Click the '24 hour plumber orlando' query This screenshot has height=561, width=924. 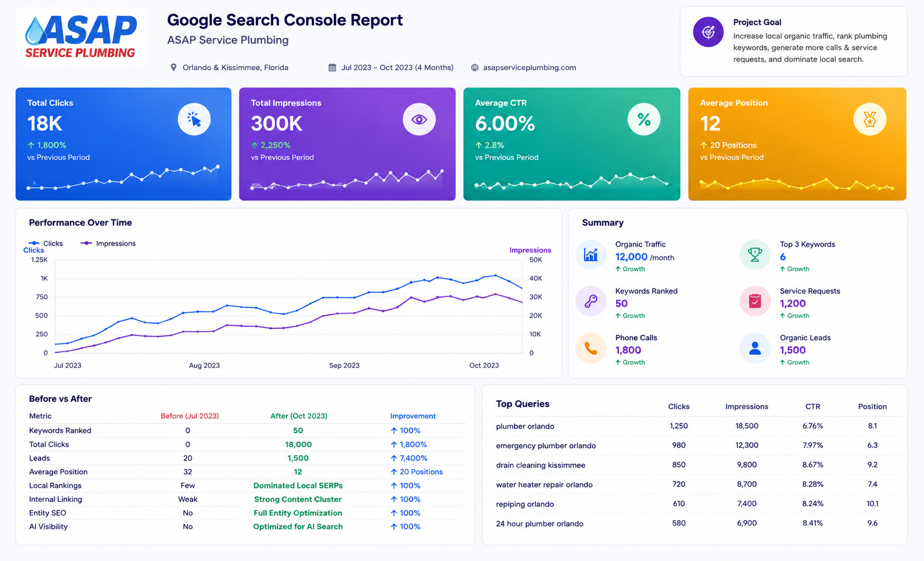(539, 524)
